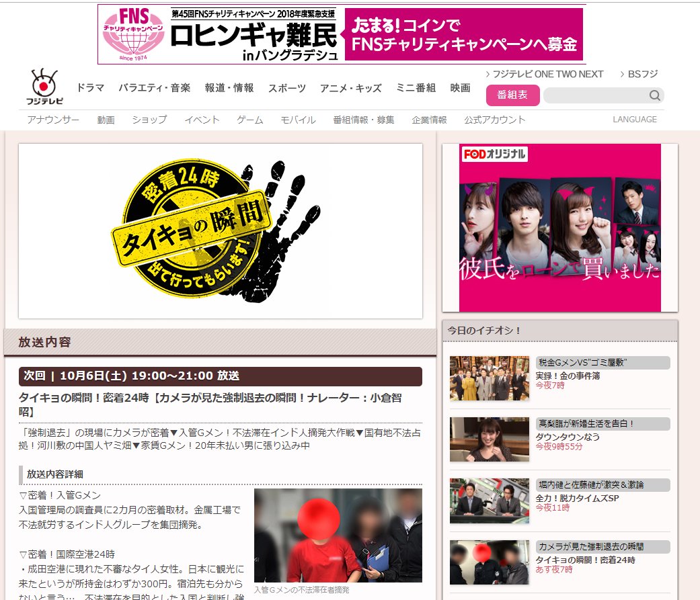Click the 税金GメンVS"ゴミ屋敷" label
Screen dimensions: 700x600
pos(602,363)
